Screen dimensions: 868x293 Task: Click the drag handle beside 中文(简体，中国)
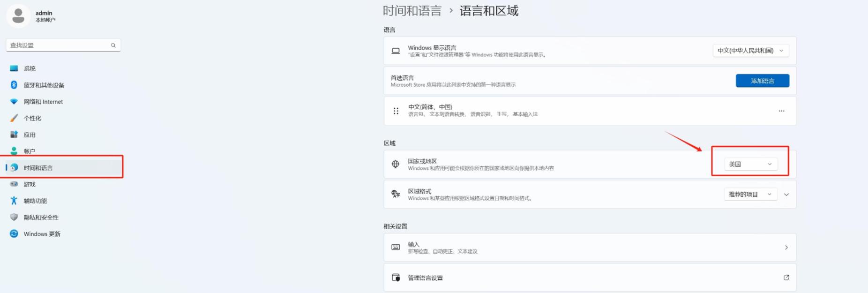click(396, 111)
